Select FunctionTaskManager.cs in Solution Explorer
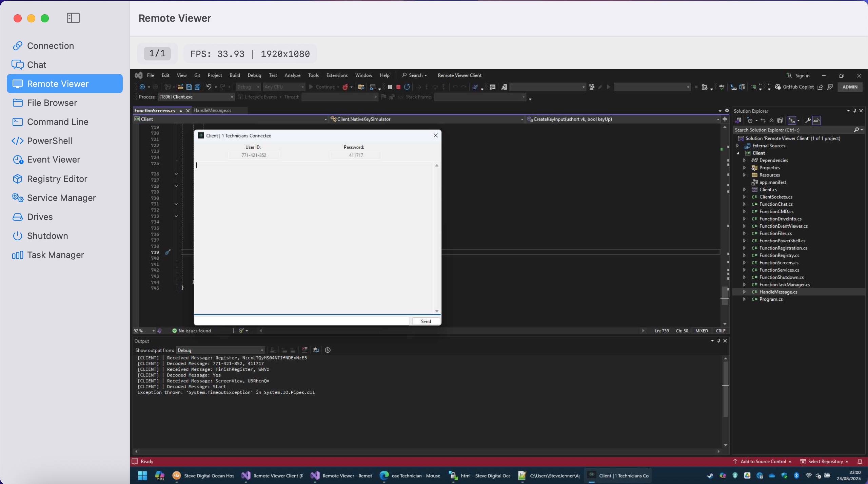Viewport: 868px width, 484px height. coord(784,285)
